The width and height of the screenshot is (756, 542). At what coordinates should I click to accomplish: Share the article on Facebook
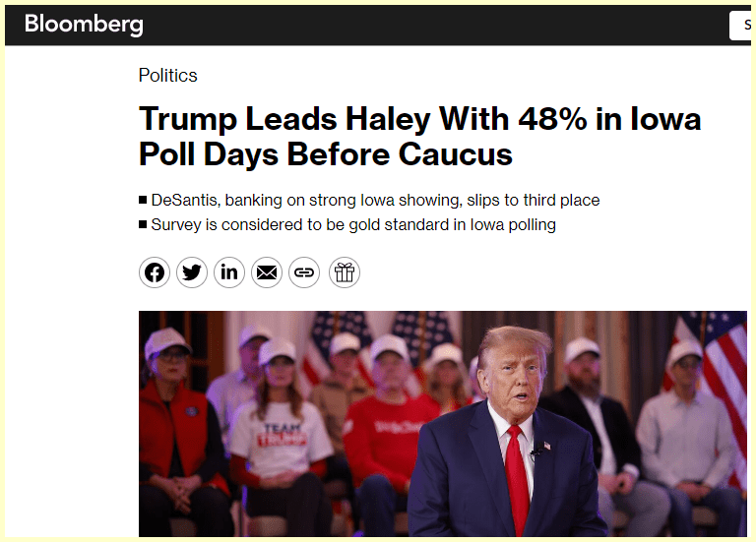point(155,272)
